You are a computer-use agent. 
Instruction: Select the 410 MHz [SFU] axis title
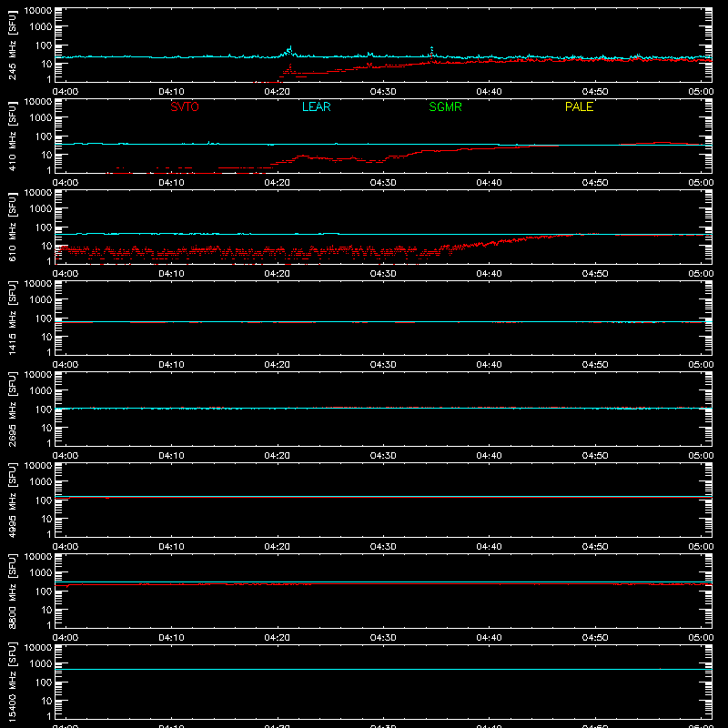(12, 136)
